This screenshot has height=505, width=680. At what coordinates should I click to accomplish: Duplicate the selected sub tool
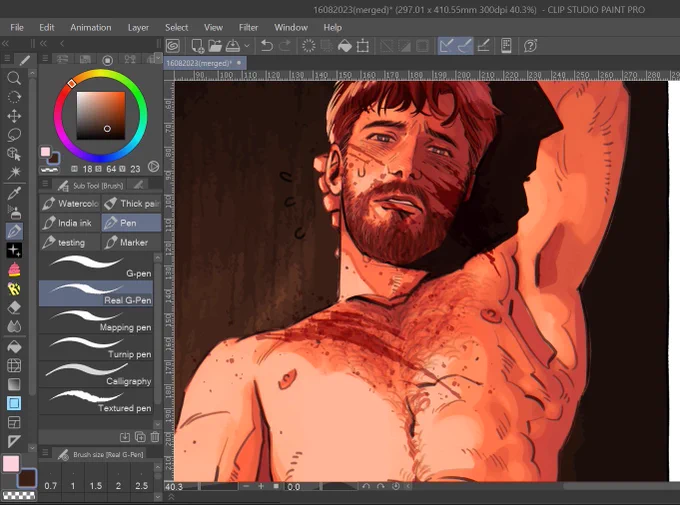click(140, 437)
